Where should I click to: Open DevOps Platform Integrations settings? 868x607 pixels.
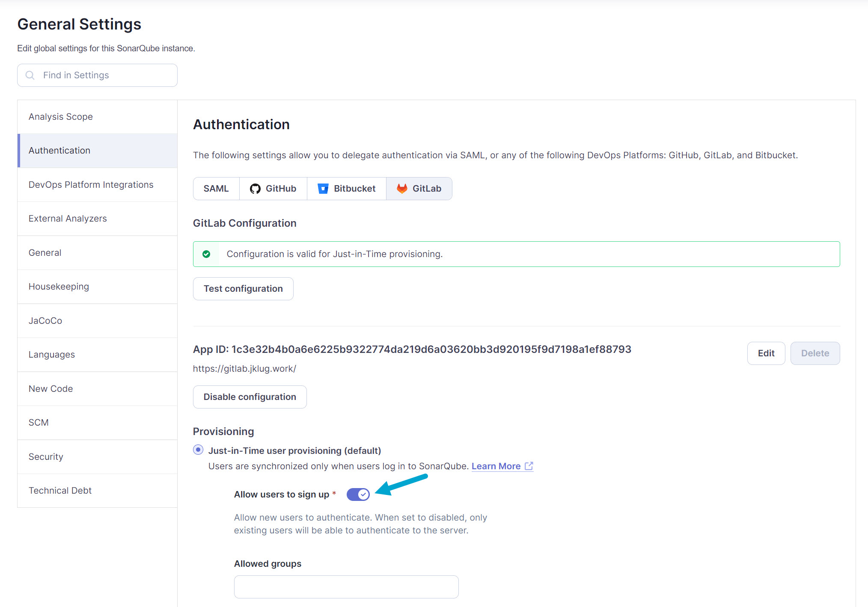(x=91, y=184)
